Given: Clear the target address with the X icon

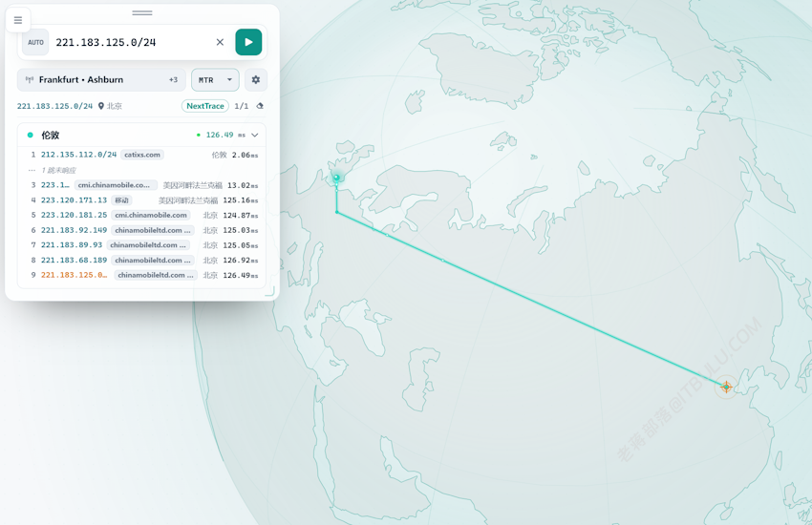Looking at the screenshot, I should click(220, 42).
